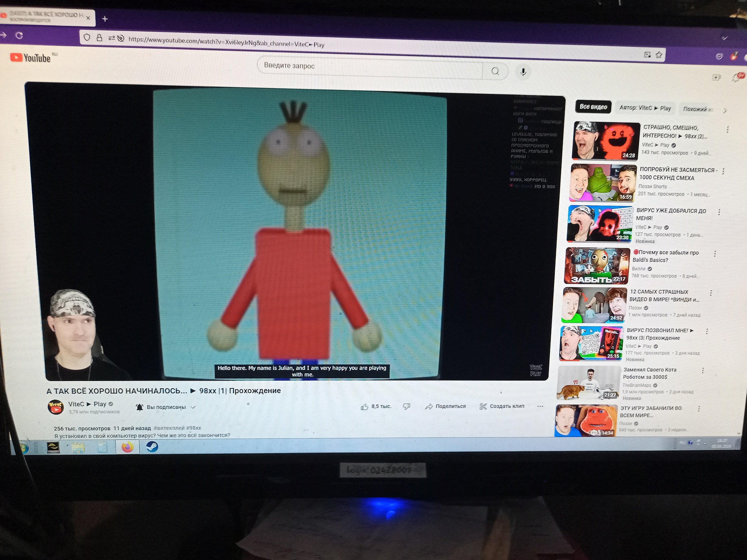Open thumbnail of 'СТРАШНО, СМЕШНО, ИНТЕРЕСНО!' video
The width and height of the screenshot is (747, 560).
tap(605, 141)
